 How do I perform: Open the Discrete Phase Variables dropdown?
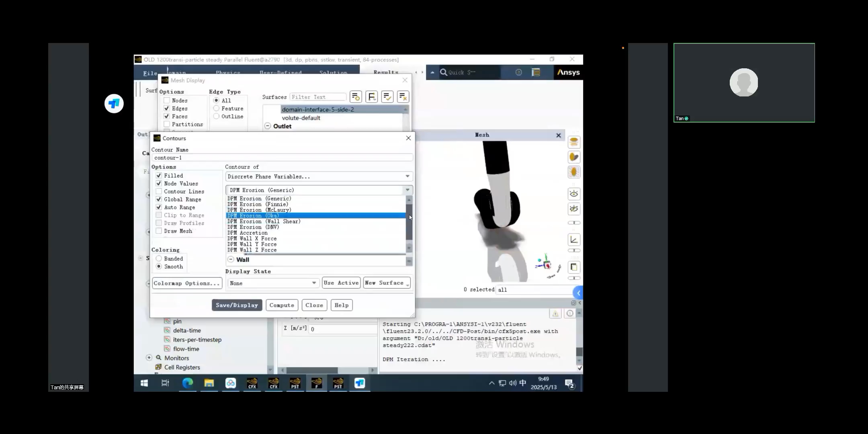pyautogui.click(x=319, y=176)
